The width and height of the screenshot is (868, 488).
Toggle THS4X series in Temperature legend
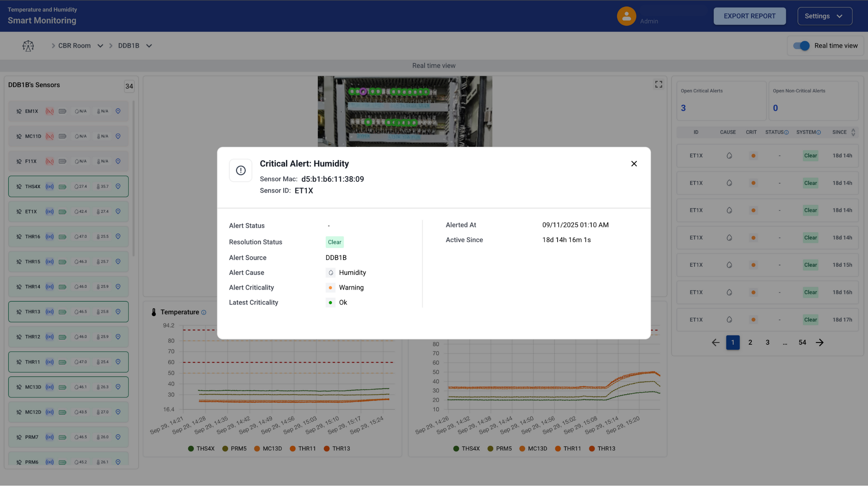point(201,448)
